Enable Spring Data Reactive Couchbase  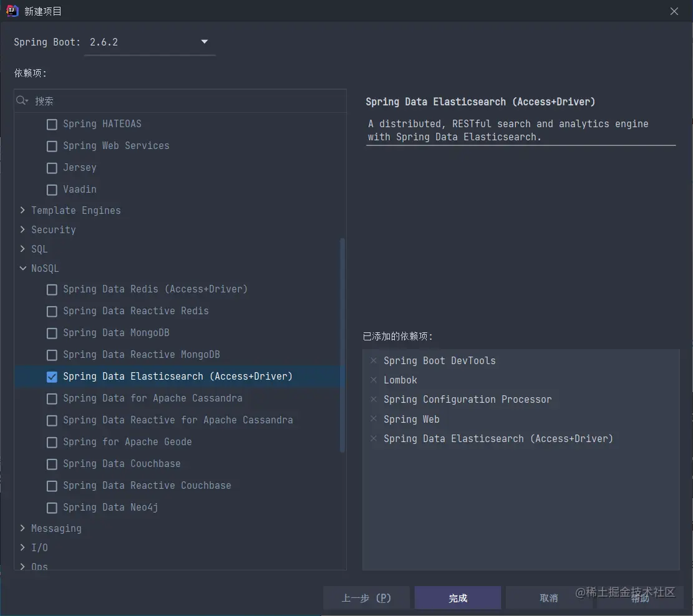click(x=52, y=486)
